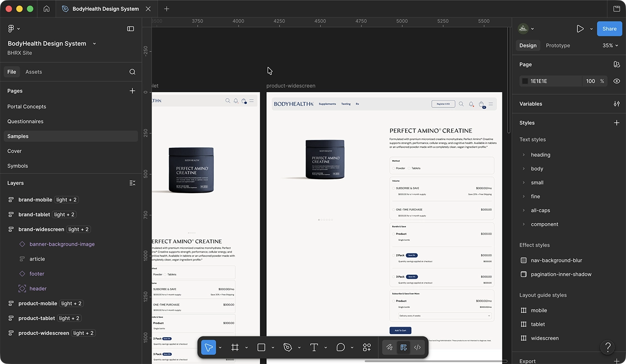Screen dimensions: 626x364
Task: Open the zoom level 35% dropdown
Action: pos(611,45)
